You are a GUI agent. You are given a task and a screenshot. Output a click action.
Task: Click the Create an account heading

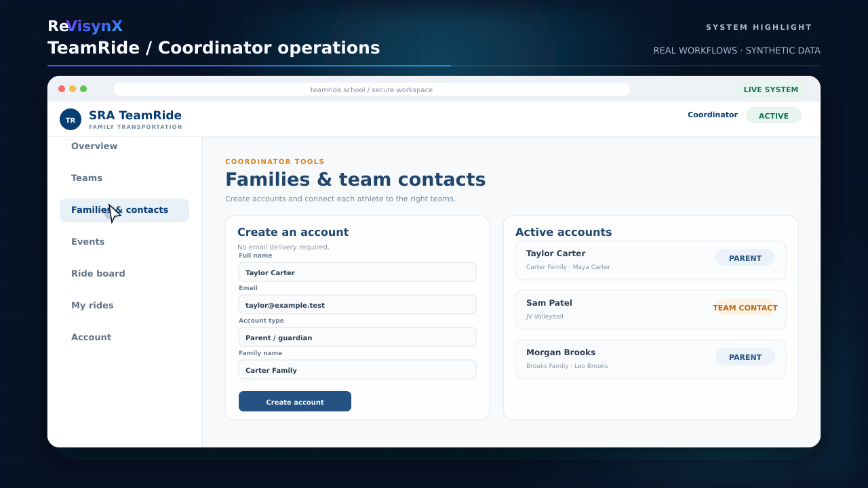coord(293,232)
